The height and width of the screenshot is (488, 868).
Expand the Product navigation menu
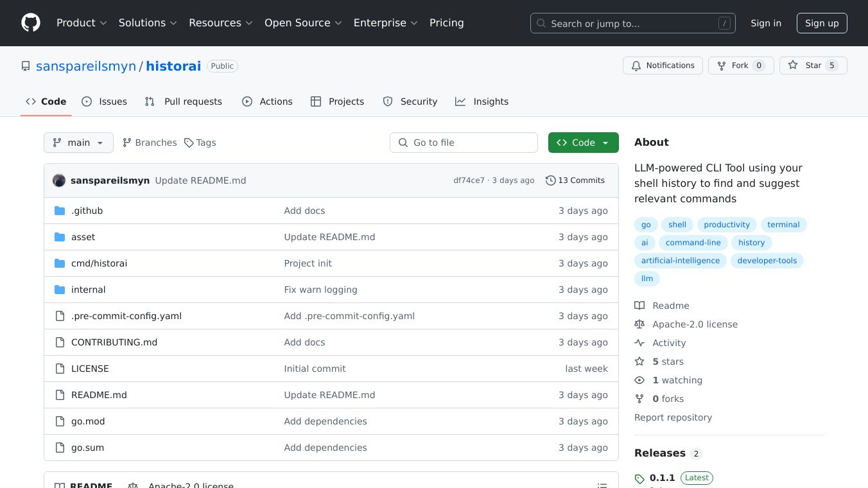82,23
